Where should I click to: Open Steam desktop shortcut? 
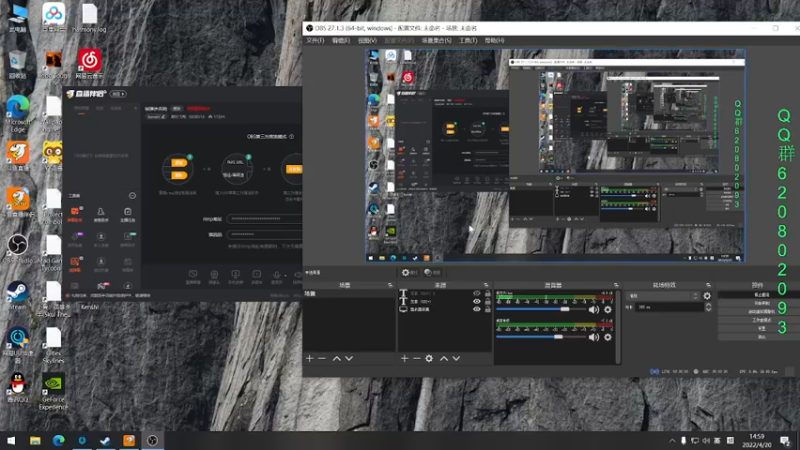[x=18, y=295]
